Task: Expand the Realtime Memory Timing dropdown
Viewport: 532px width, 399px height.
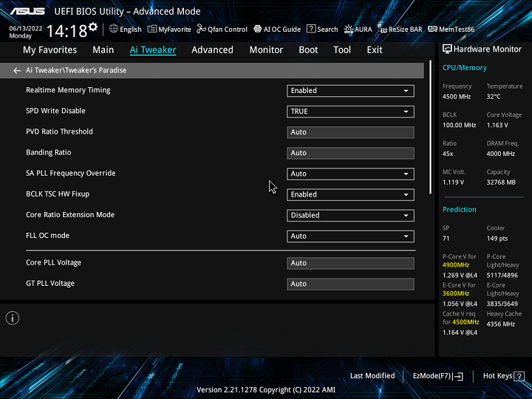Action: coord(350,91)
